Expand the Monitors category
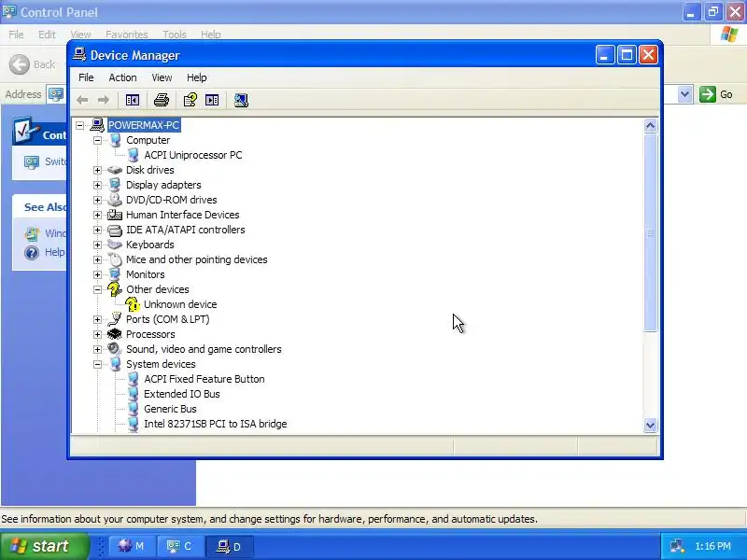 [98, 274]
